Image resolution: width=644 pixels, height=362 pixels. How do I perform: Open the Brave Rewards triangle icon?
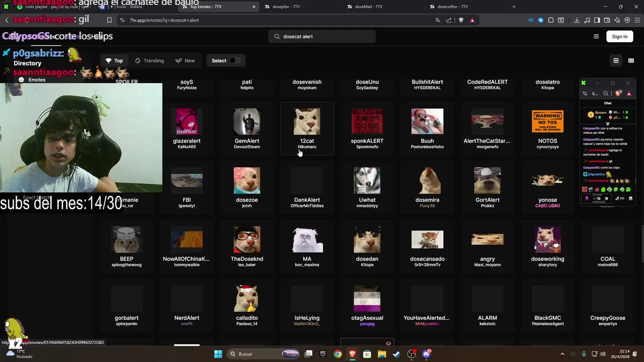tap(472, 20)
